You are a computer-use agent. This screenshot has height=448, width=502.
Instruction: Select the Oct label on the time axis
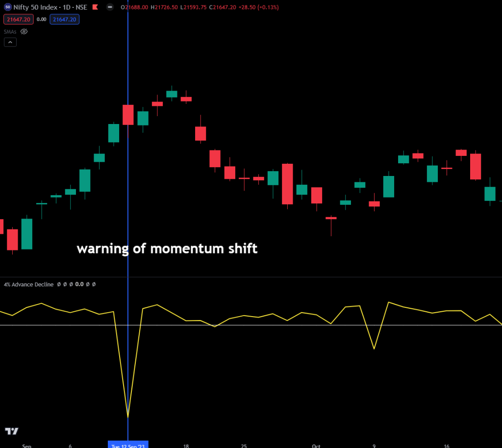317,447
